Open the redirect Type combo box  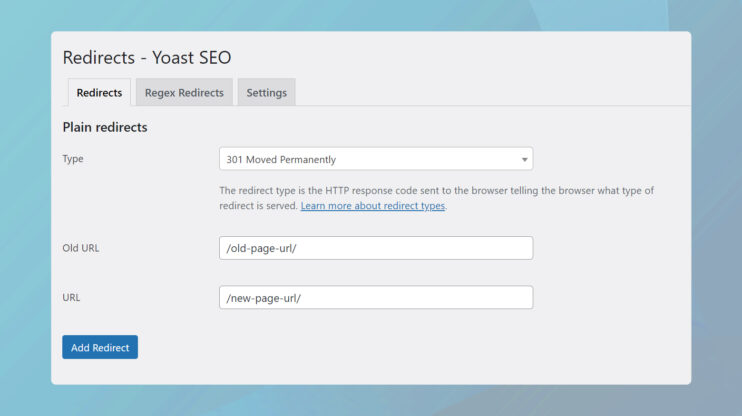[375, 159]
